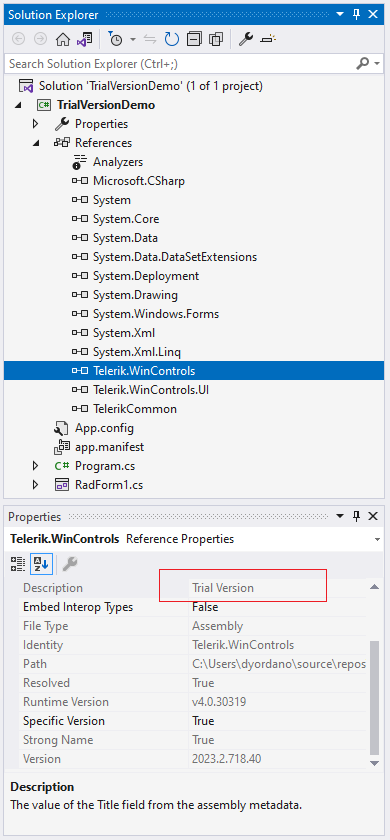This screenshot has height=840, width=390.
Task: Select the TrialVersionDemo project
Action: 106,105
